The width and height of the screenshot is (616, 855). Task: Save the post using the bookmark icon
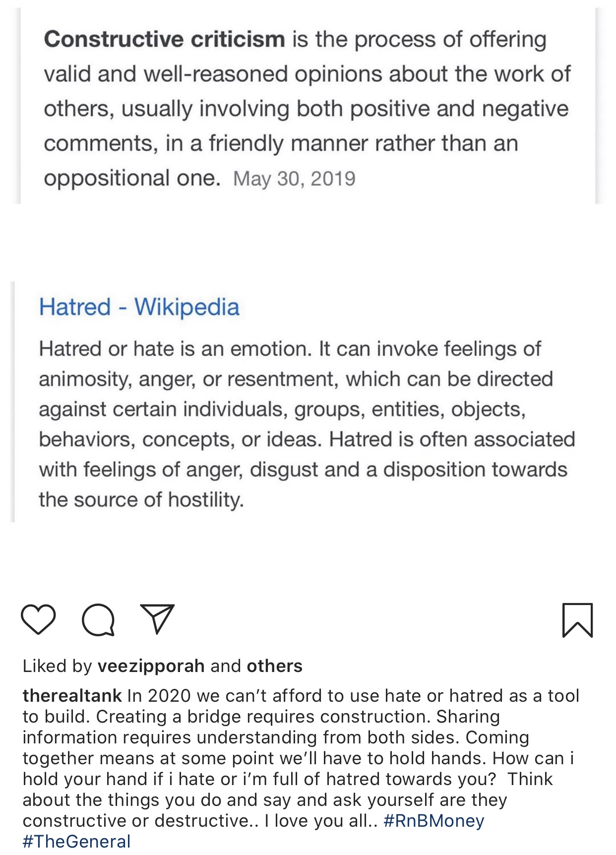tap(578, 620)
